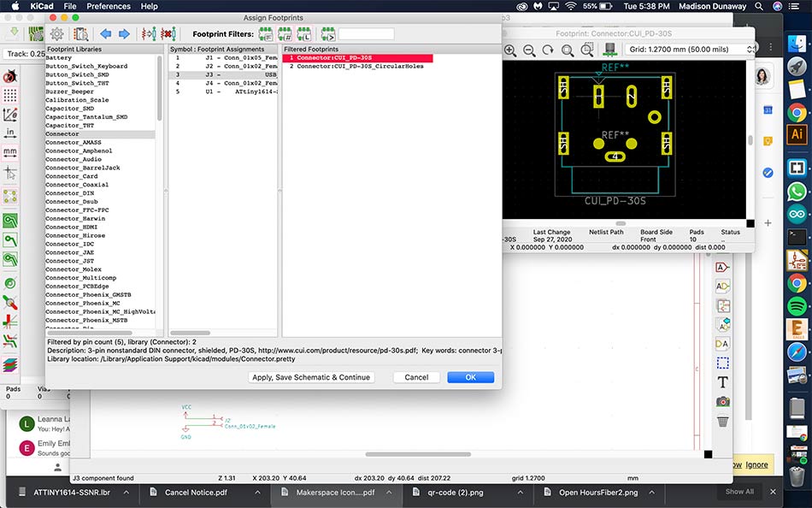Click horizontal scrollbar under symbol assignments list
The height and width of the screenshot is (508, 812).
tap(191, 333)
